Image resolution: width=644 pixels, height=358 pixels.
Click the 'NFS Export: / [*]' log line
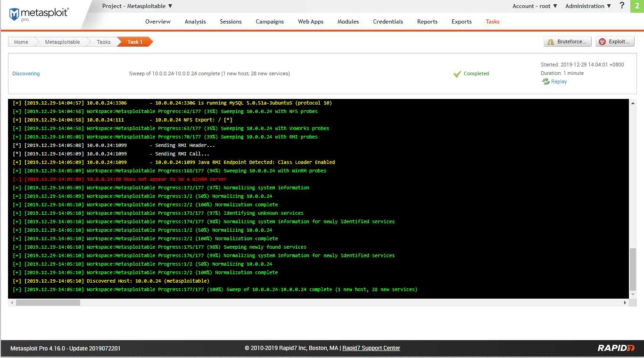[x=123, y=120]
